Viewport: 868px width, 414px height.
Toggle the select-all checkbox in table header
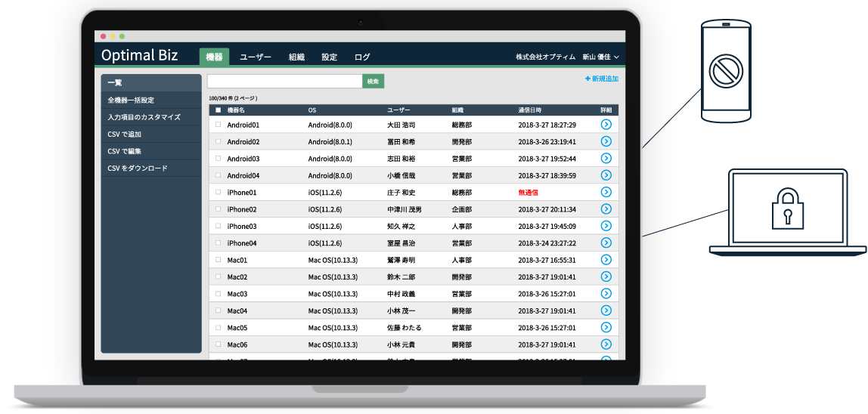(x=219, y=110)
